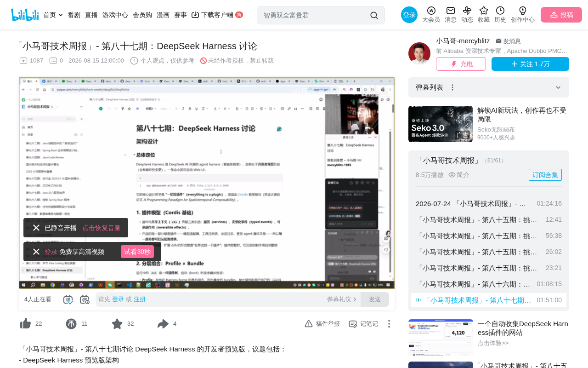Play 第八十五期 episode with duration 26:02

click(489, 252)
